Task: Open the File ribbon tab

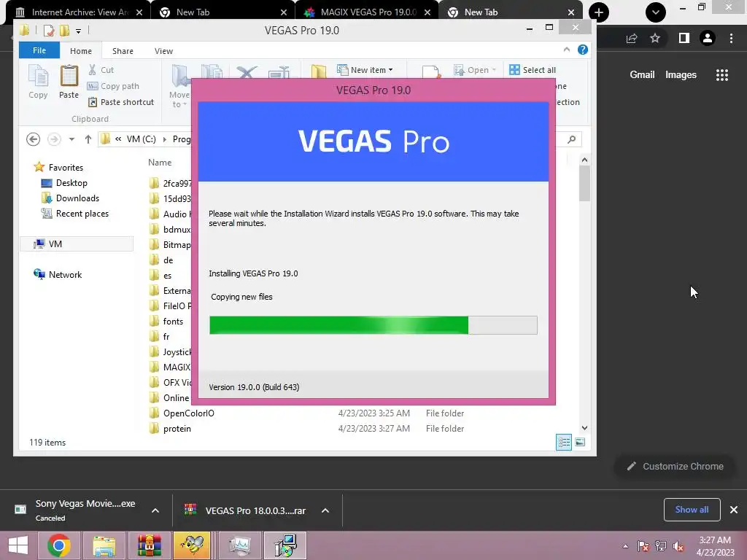Action: pos(39,50)
